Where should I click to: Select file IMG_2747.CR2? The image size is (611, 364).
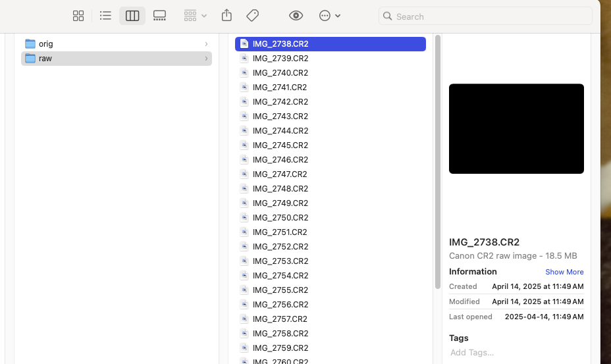330,174
